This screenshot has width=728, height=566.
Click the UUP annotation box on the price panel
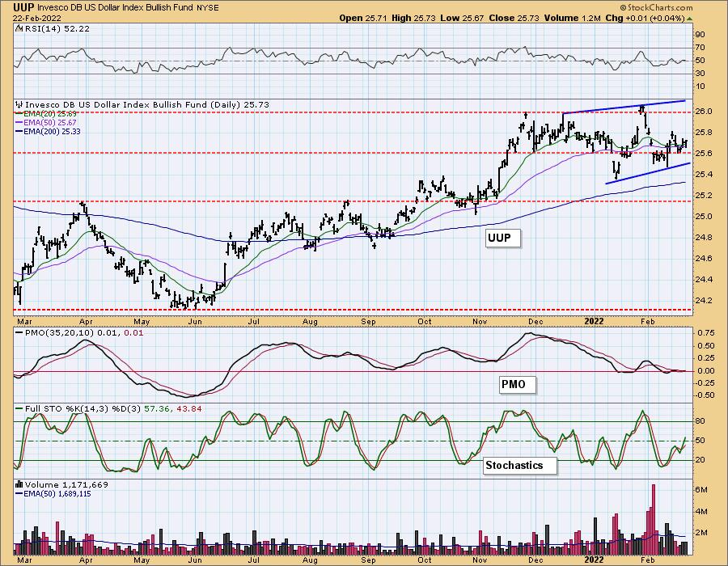503,239
